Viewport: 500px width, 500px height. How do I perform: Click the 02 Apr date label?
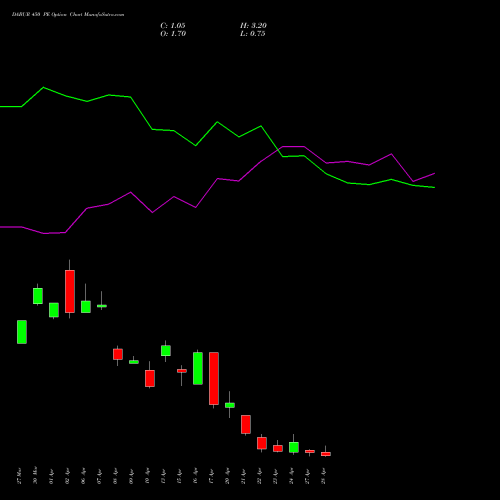point(67,476)
